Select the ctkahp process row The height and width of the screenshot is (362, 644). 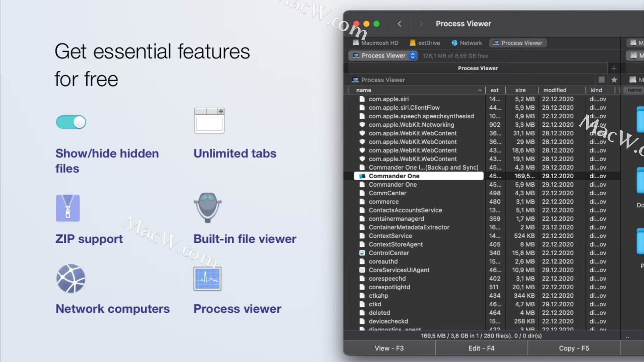tap(482, 296)
